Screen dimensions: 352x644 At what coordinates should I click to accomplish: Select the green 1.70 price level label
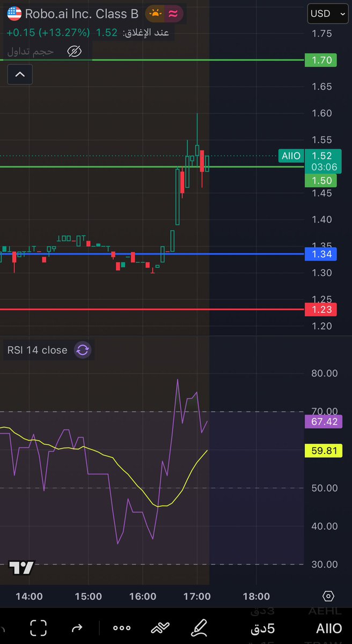[320, 60]
